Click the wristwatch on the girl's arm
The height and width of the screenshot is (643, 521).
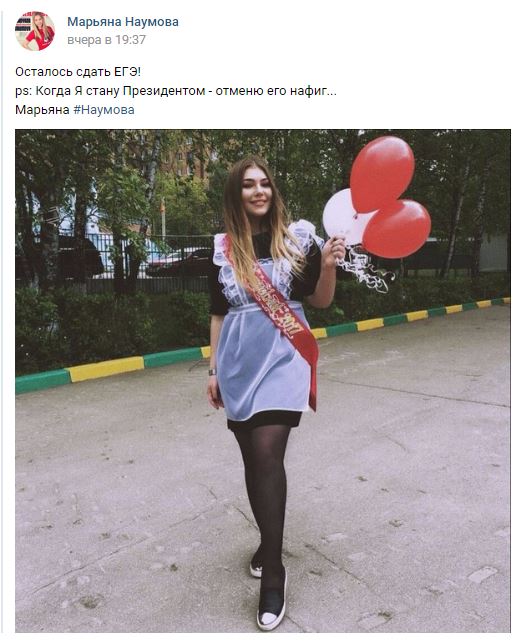[212, 372]
